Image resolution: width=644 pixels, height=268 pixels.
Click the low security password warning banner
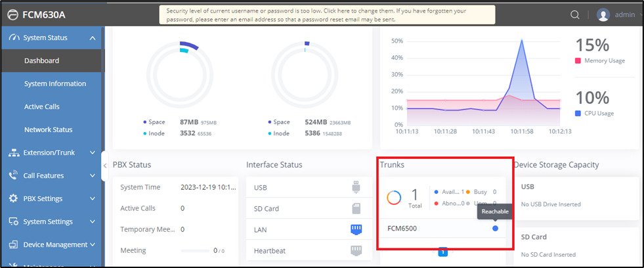[327, 15]
